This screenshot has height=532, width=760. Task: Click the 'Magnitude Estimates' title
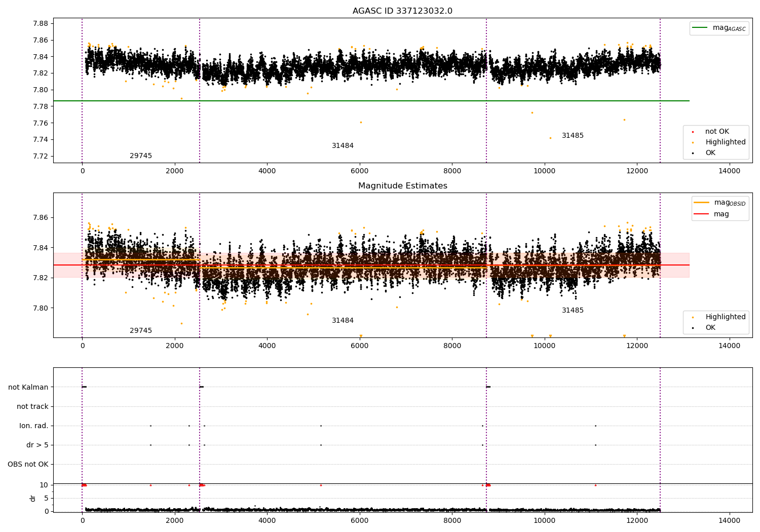coord(402,186)
